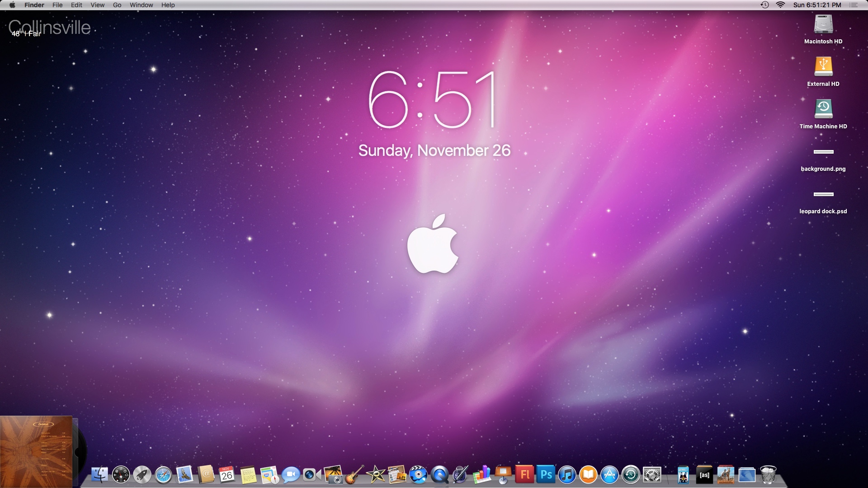Select leopard dock.psd file on desktop

point(823,203)
